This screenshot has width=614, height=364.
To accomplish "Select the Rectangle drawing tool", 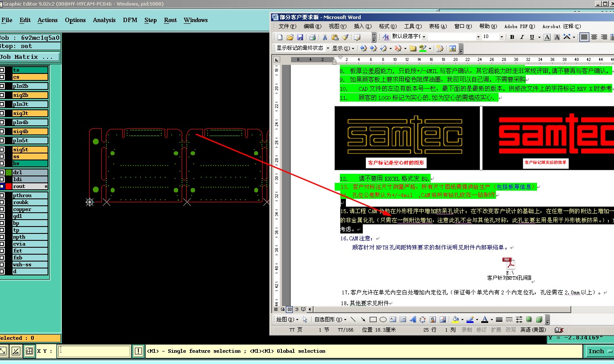I will coord(373,319).
